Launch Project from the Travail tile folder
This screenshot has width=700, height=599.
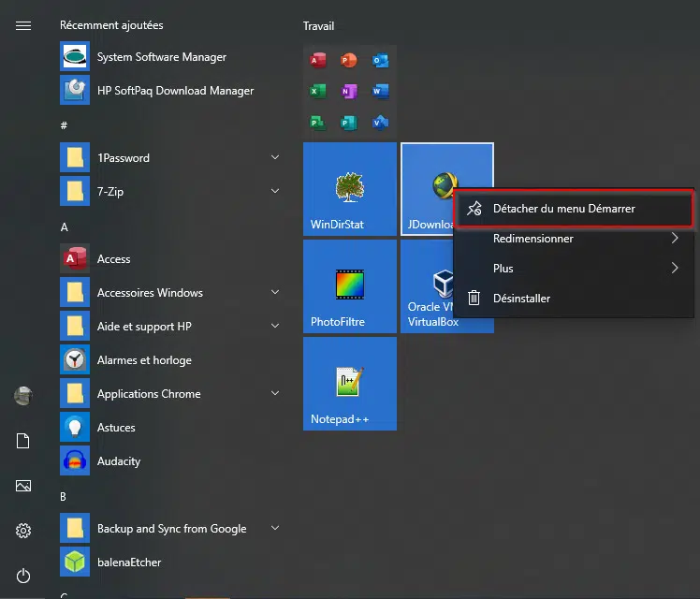click(318, 123)
